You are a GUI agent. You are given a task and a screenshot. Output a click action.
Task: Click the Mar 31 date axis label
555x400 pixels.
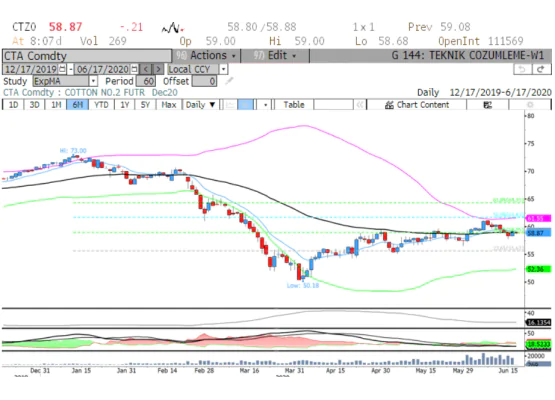click(x=294, y=370)
